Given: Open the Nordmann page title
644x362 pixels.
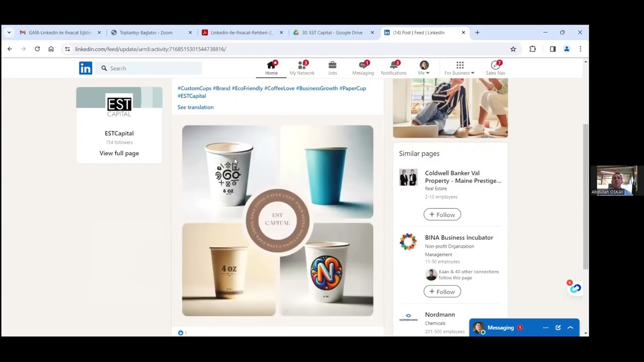Looking at the screenshot, I should coord(440,315).
